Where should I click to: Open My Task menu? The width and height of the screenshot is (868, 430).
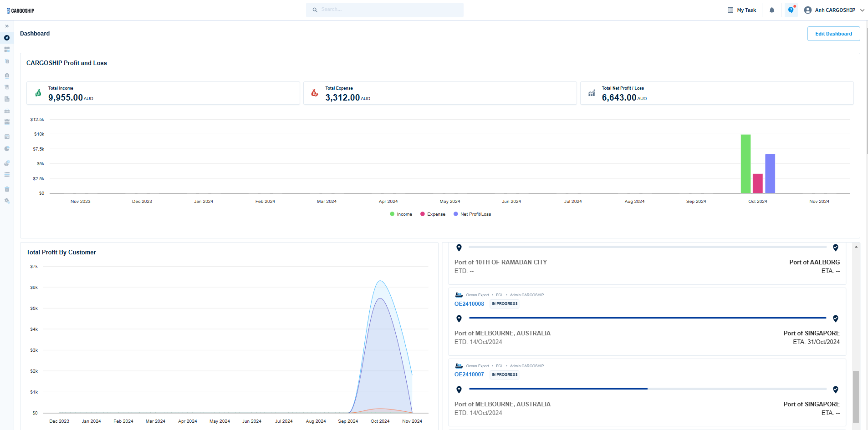[x=742, y=10]
